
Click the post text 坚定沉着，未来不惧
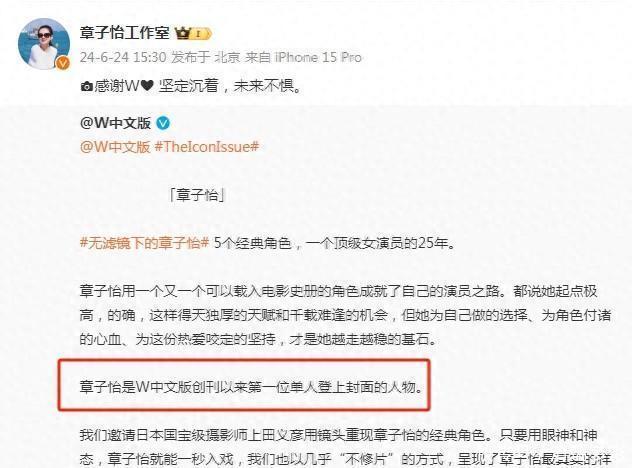(x=230, y=86)
